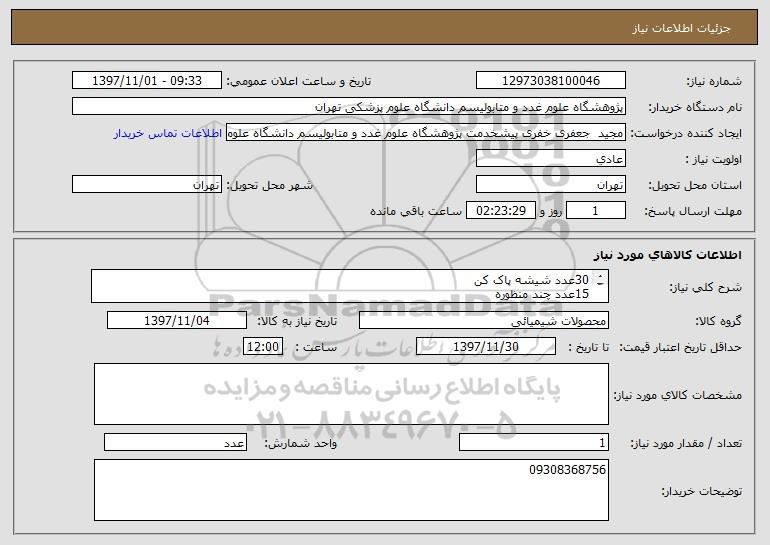Click the delivery city field شهر محل تحویل
This screenshot has height=545, width=770.
click(147, 185)
